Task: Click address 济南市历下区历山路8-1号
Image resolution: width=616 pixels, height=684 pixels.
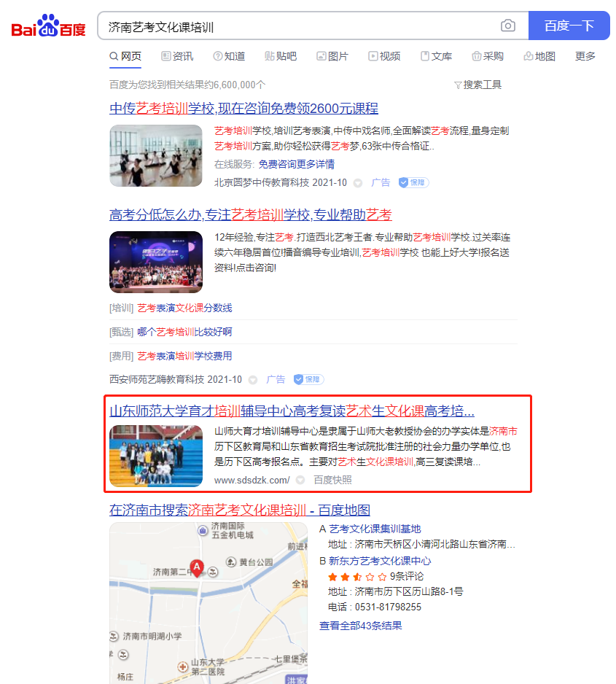Action: (409, 592)
